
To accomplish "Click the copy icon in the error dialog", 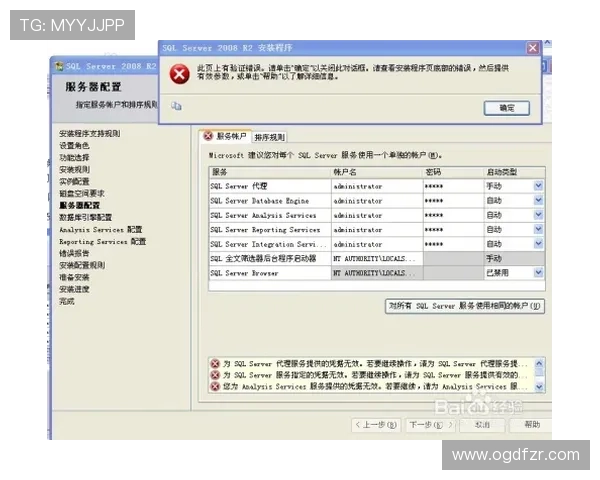I will pos(176,106).
